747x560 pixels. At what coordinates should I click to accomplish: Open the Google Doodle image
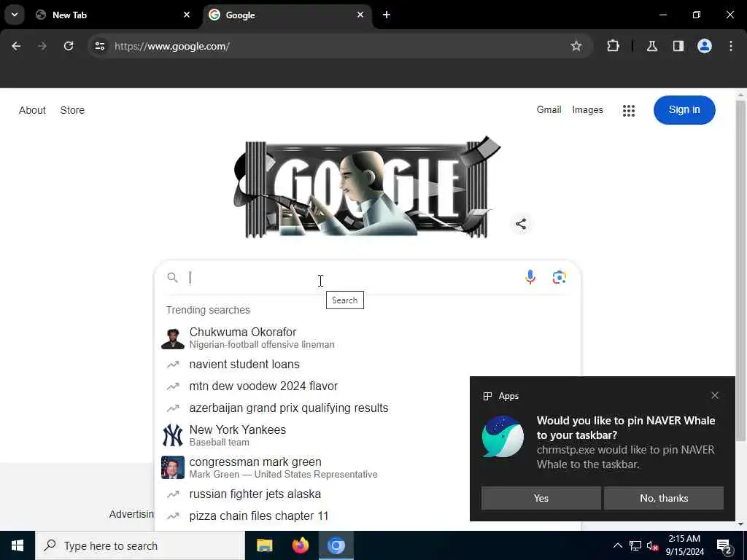pyautogui.click(x=367, y=188)
